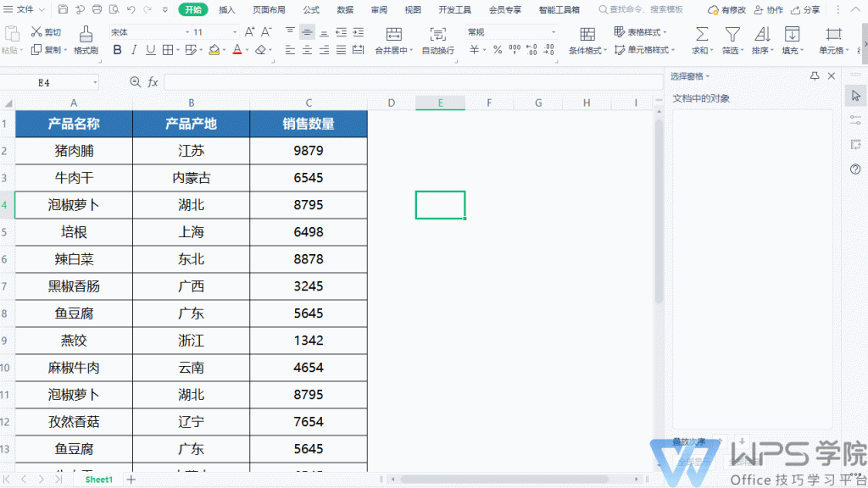Viewport: 868px width, 488px height.
Task: Click the Collaborate (协作) button
Action: click(x=769, y=9)
